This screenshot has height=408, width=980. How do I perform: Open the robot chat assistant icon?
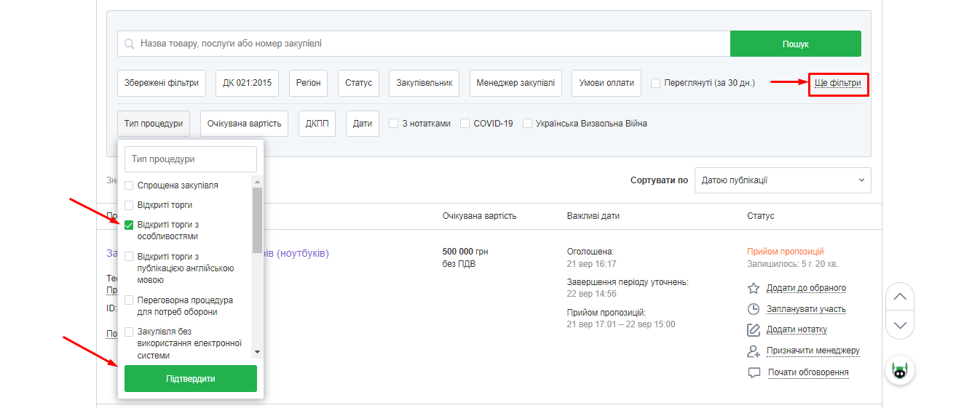click(x=900, y=371)
